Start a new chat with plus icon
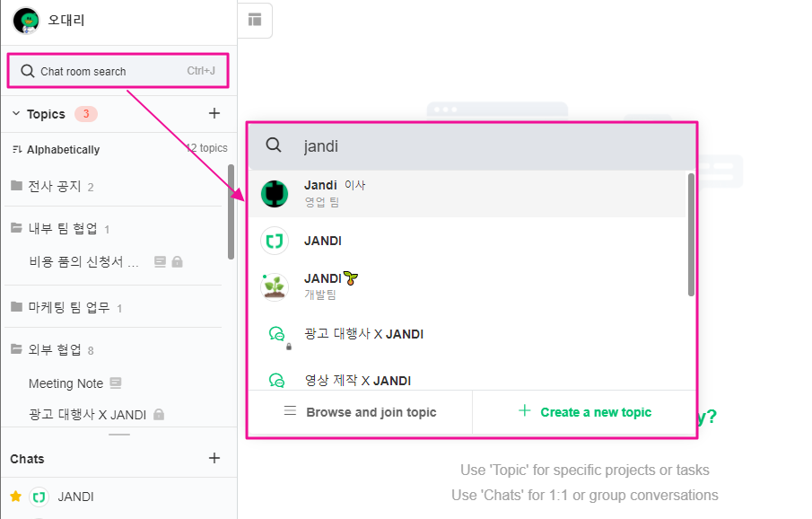812x519 pixels. (x=214, y=458)
